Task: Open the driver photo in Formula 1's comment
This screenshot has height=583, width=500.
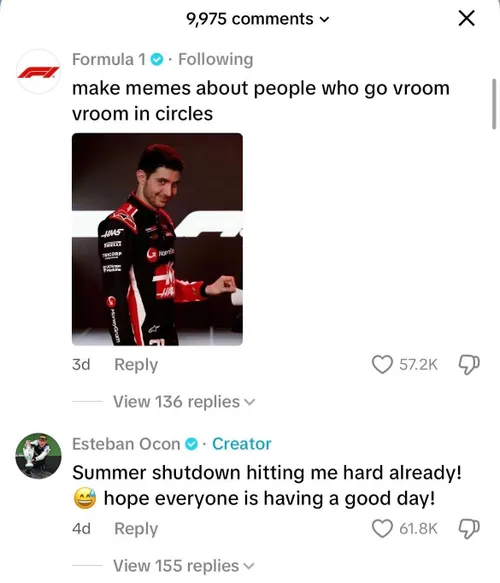Action: click(157, 239)
